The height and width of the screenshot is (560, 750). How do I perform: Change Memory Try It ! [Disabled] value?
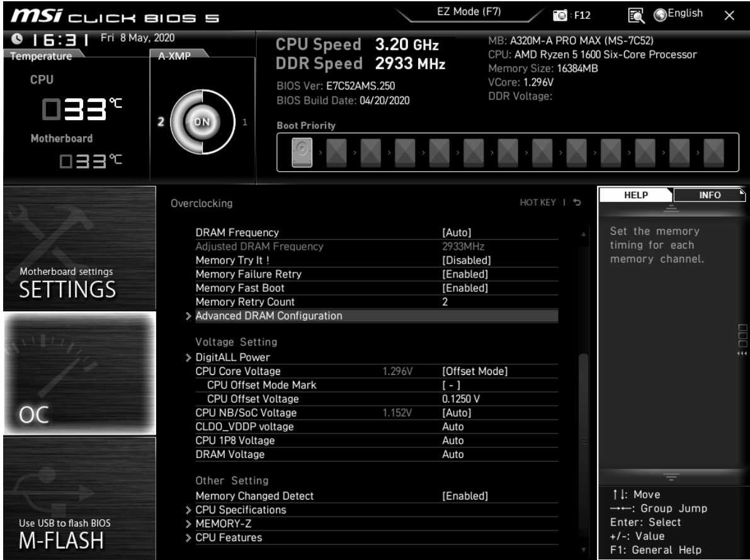pos(377,260)
